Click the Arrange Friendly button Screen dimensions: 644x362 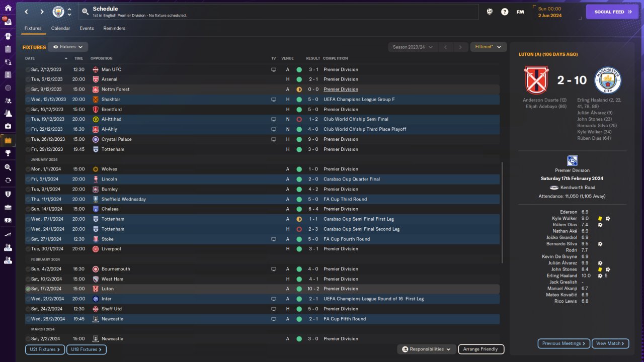coord(481,349)
